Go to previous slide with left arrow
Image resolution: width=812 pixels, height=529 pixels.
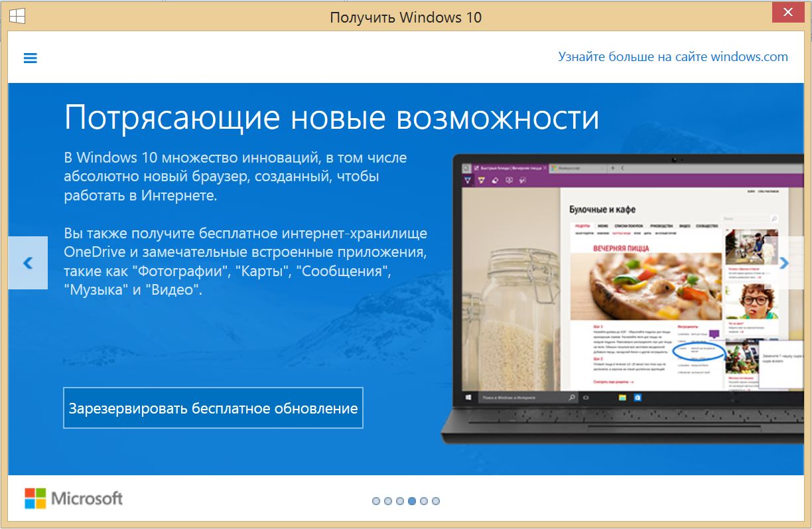pos(28,263)
